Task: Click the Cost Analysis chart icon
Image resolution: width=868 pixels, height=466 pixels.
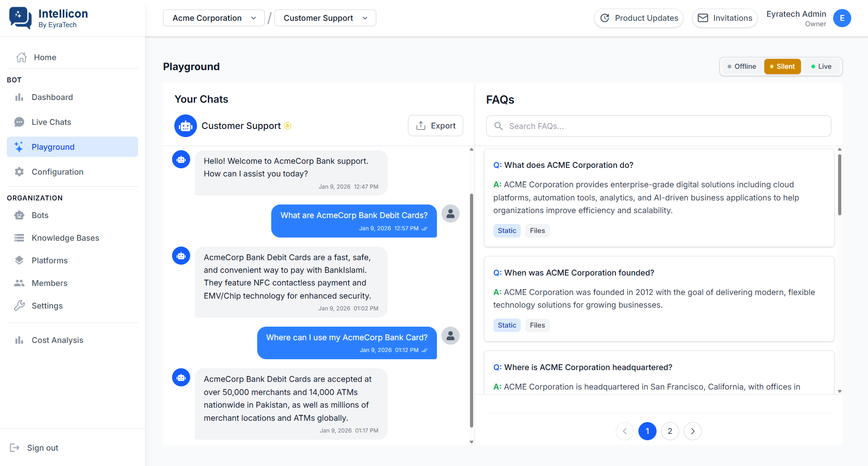Action: coord(19,340)
